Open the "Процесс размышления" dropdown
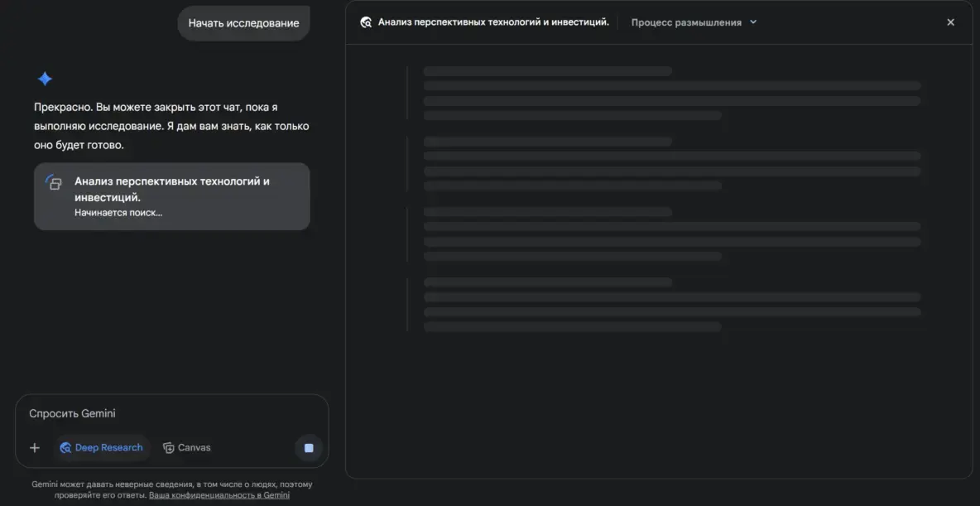Viewport: 980px width, 506px height. point(686,22)
